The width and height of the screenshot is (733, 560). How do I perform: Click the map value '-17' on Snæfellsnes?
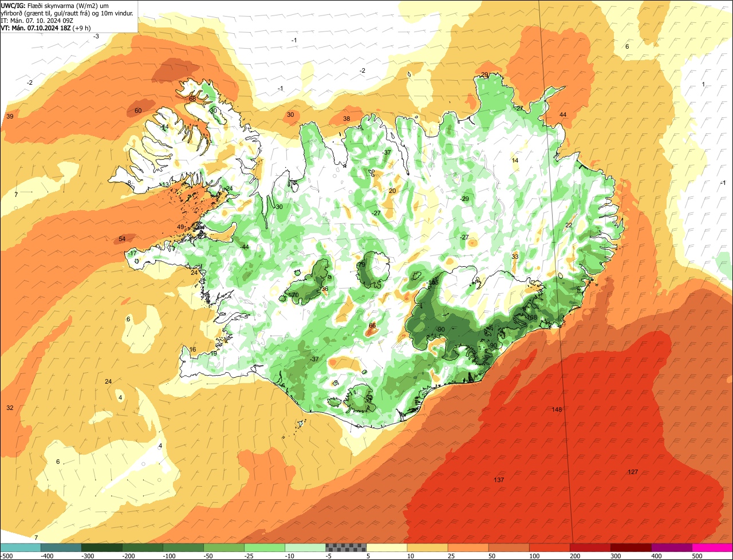coord(132,253)
